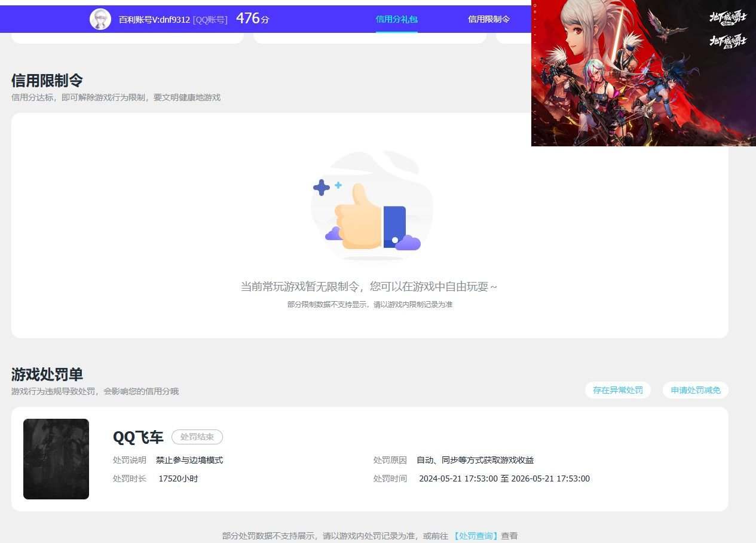Click the 游戏处罚单 section heading
Image resolution: width=756 pixels, height=543 pixels.
[x=47, y=375]
